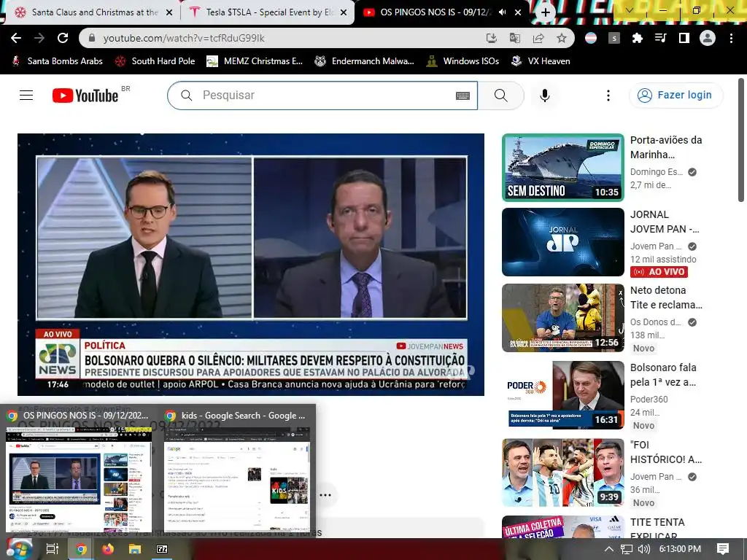
Task: Search with voice microphone
Action: click(544, 96)
